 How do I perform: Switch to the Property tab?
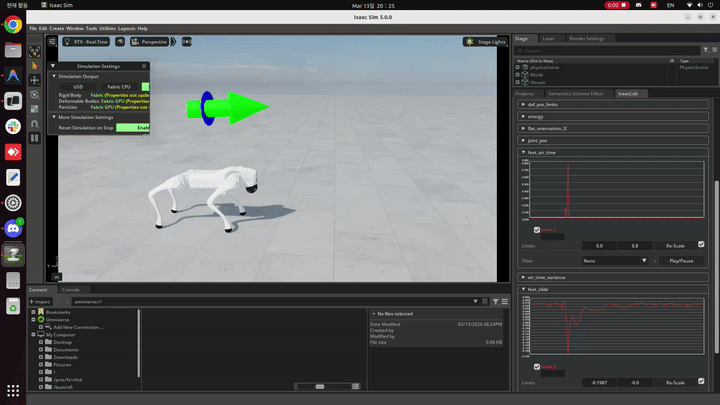point(524,94)
